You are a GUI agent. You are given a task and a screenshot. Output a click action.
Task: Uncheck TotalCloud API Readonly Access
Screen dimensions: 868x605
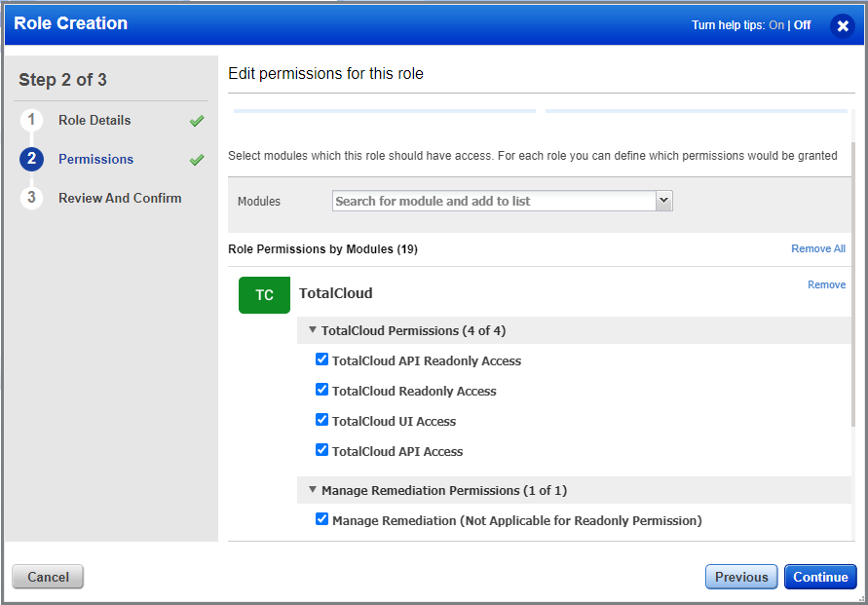click(x=321, y=359)
